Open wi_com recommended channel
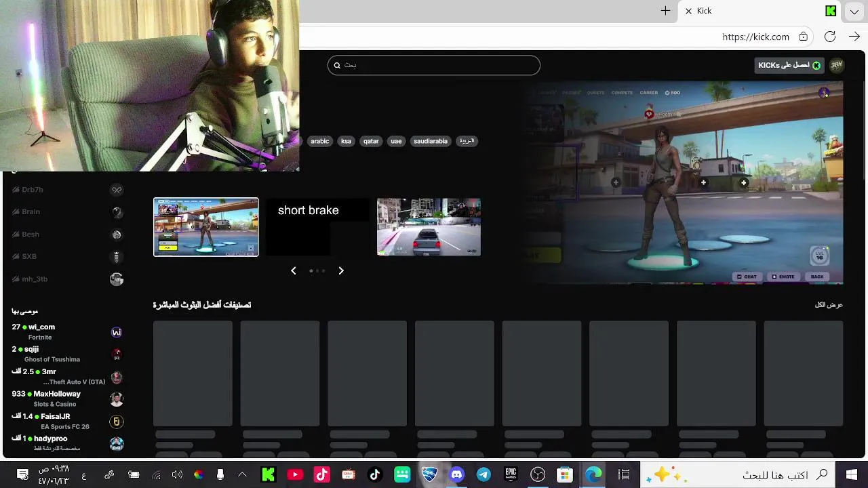 point(68,332)
